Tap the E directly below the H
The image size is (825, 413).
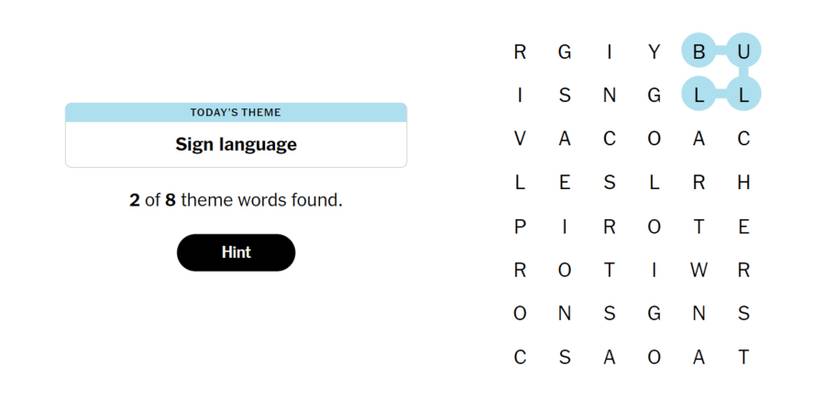pyautogui.click(x=743, y=226)
